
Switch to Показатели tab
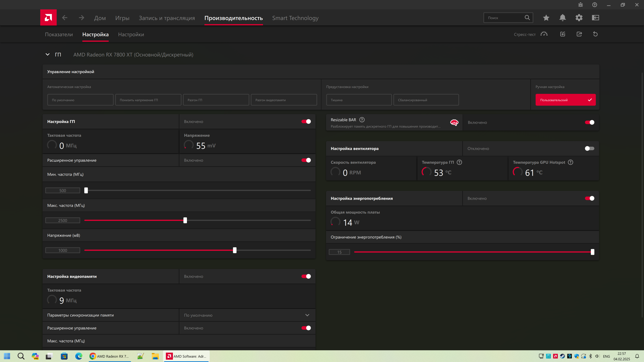click(x=59, y=35)
